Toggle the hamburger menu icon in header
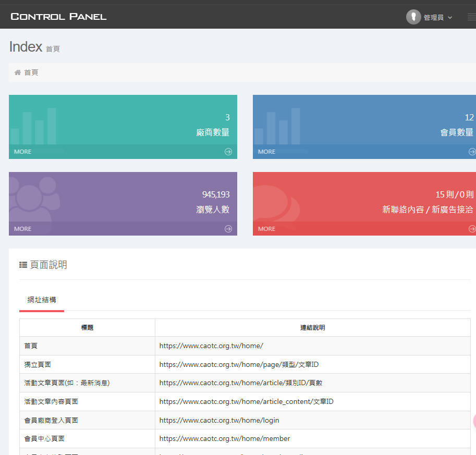This screenshot has width=476, height=455. [x=472, y=17]
